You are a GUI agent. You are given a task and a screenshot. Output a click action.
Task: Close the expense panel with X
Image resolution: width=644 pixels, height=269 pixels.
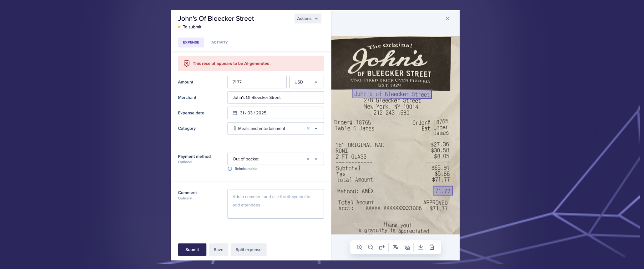[447, 19]
